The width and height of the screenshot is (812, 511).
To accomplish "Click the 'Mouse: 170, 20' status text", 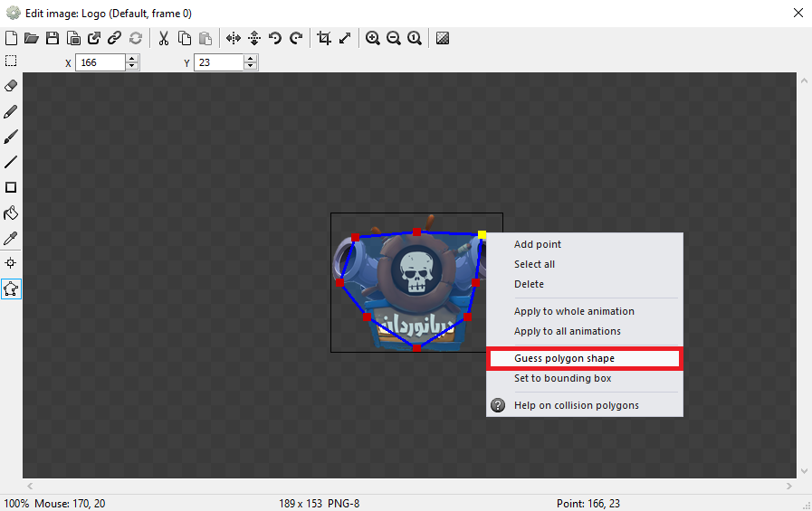I will coord(70,503).
